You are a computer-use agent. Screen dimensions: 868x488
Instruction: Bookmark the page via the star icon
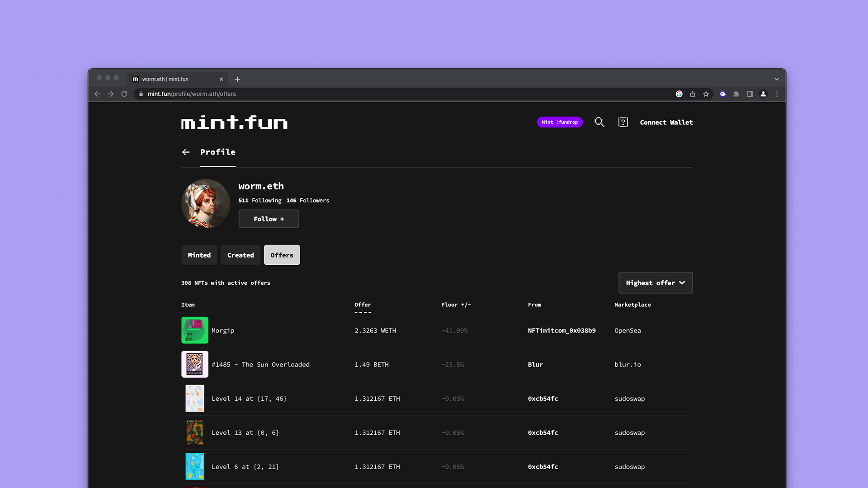[x=706, y=94]
